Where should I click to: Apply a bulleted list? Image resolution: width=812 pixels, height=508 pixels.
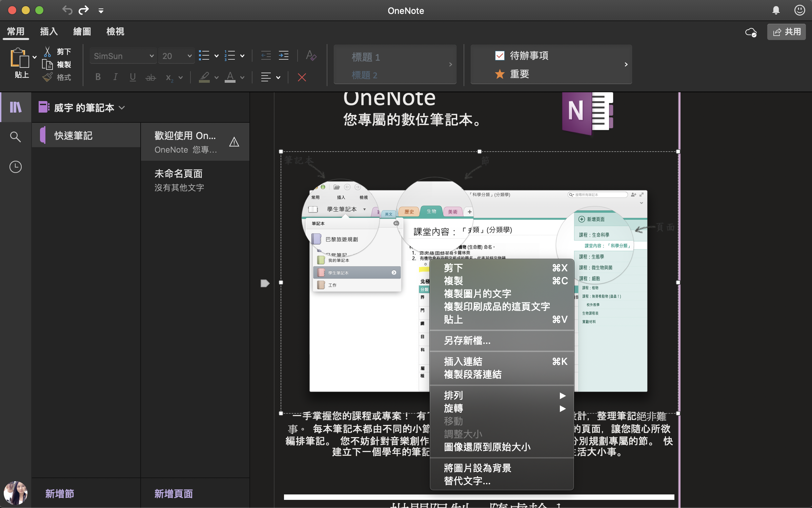pos(204,56)
